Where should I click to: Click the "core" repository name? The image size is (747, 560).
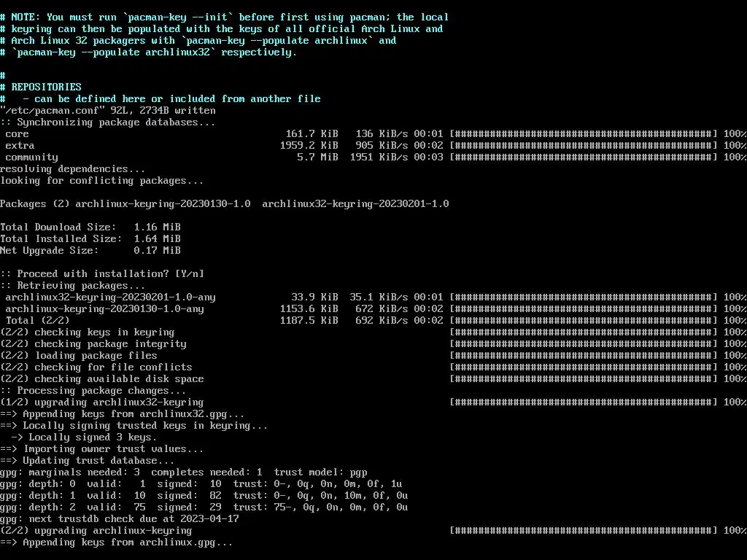point(18,134)
